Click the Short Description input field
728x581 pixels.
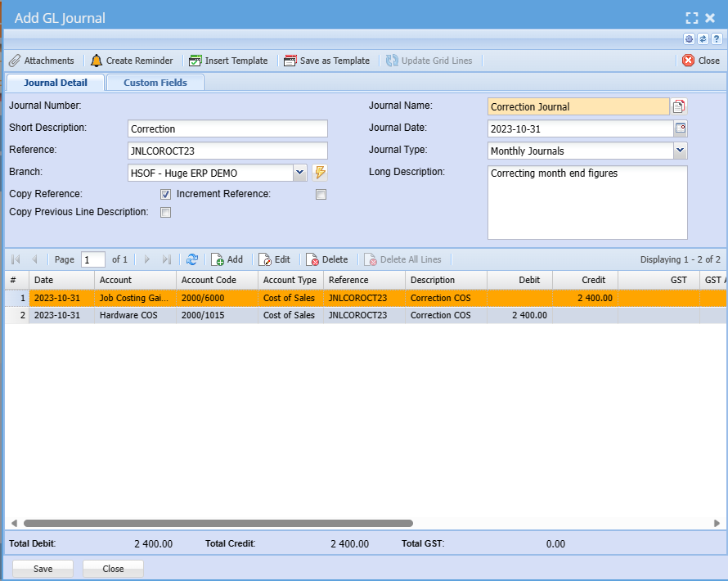click(227, 128)
